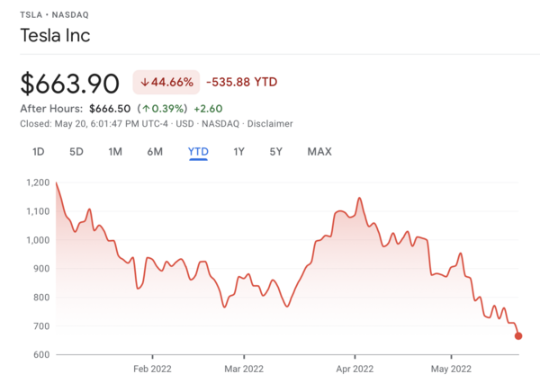Open the Disclaimer link
The width and height of the screenshot is (540, 392).
[271, 123]
